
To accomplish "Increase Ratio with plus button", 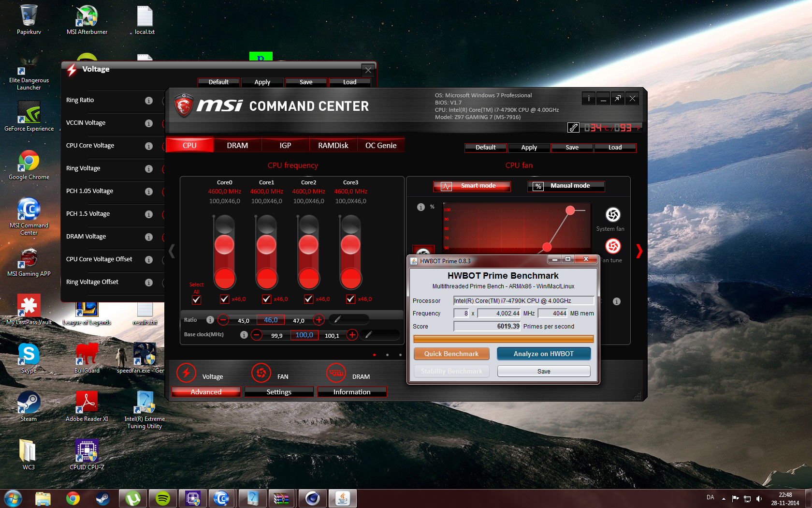I will coord(319,320).
